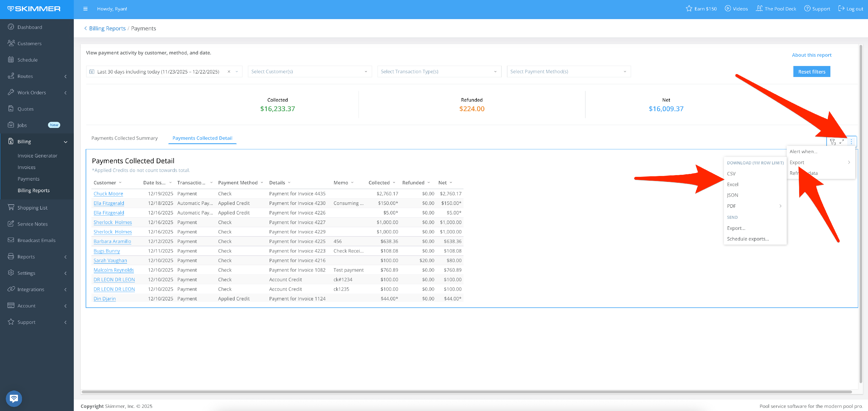Clear the date range with X icon
Screen dimensions: 868x411
coord(229,71)
